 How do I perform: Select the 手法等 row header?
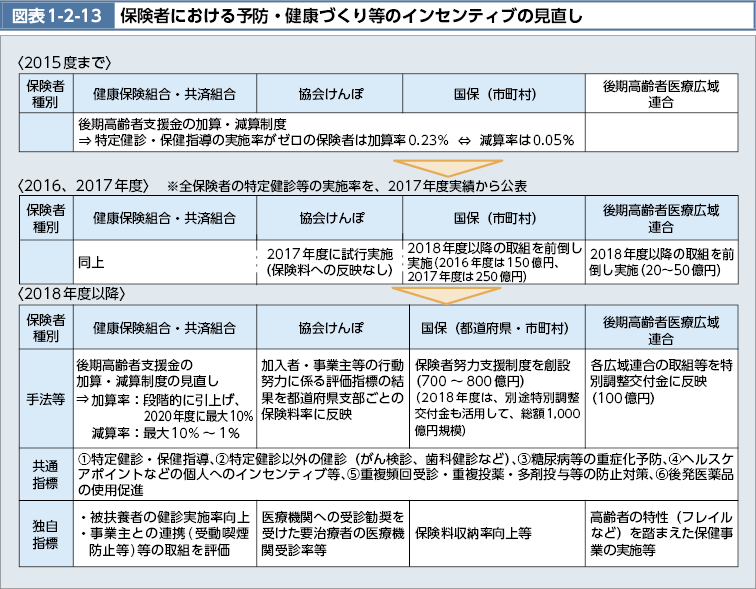click(46, 396)
